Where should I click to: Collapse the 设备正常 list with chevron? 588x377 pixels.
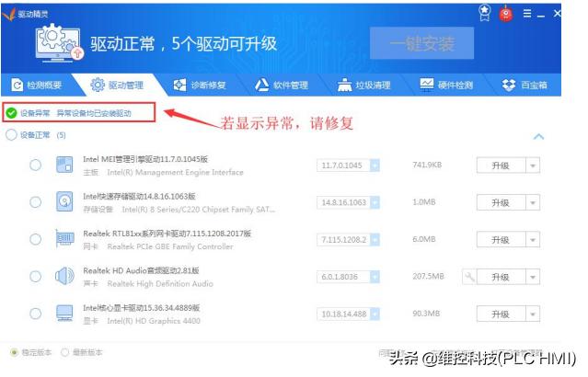[538, 136]
